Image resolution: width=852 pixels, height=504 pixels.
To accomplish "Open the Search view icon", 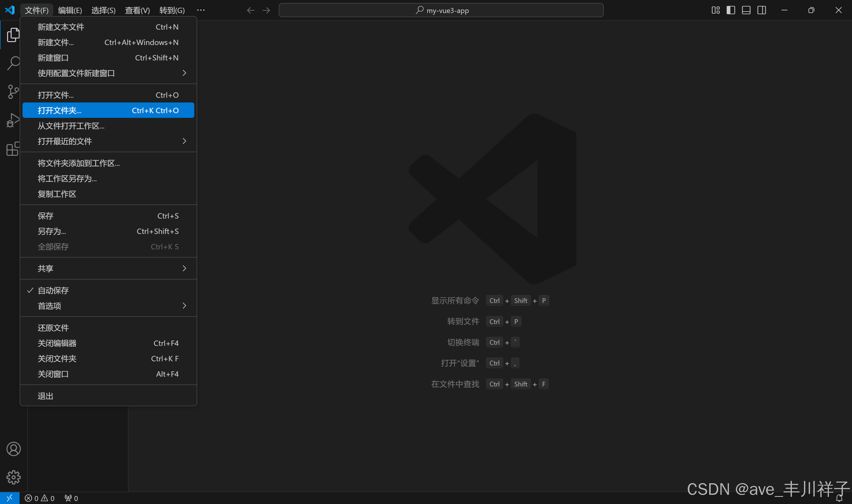I will tap(13, 63).
